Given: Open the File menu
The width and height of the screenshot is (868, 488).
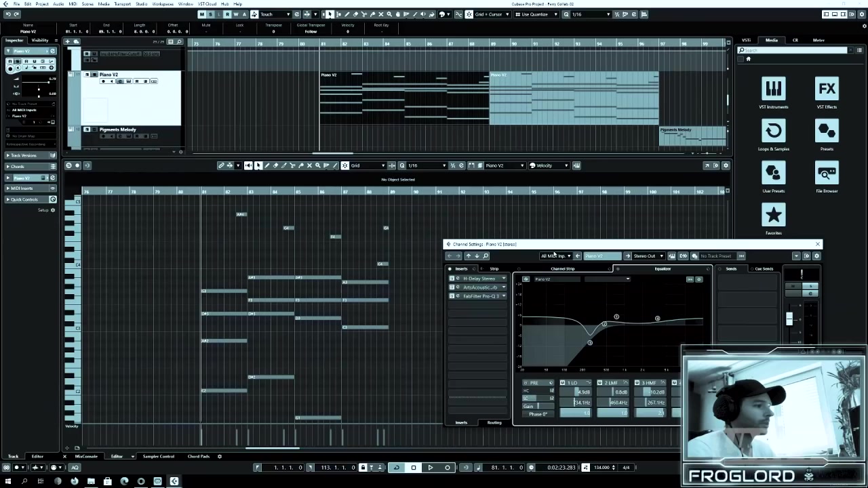Looking at the screenshot, I should 16,4.
